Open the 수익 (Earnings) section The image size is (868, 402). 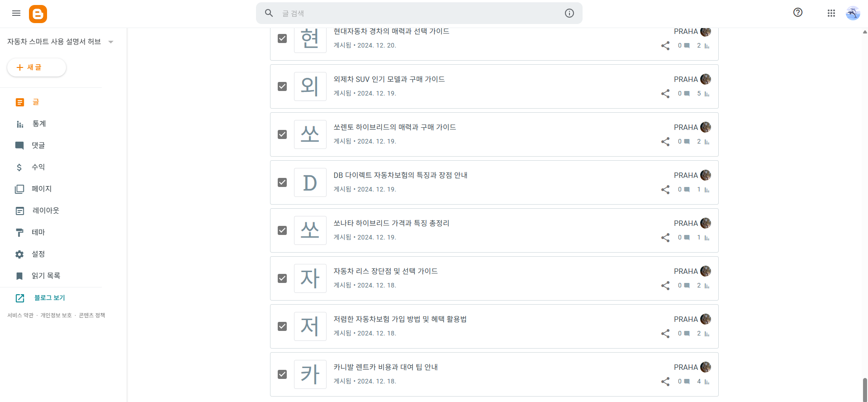pos(38,167)
